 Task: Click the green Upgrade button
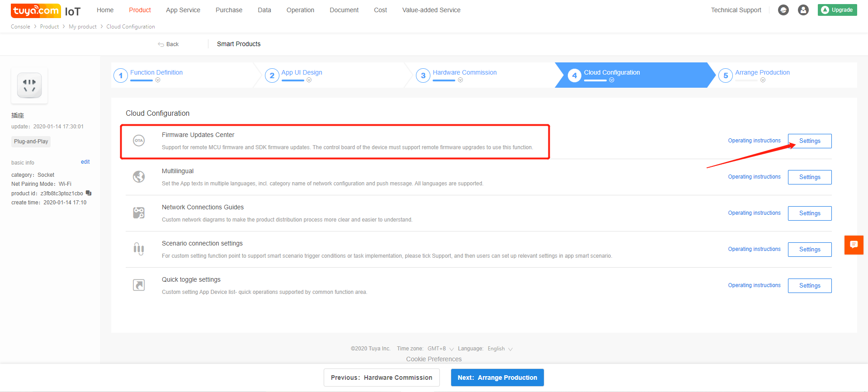coord(837,10)
